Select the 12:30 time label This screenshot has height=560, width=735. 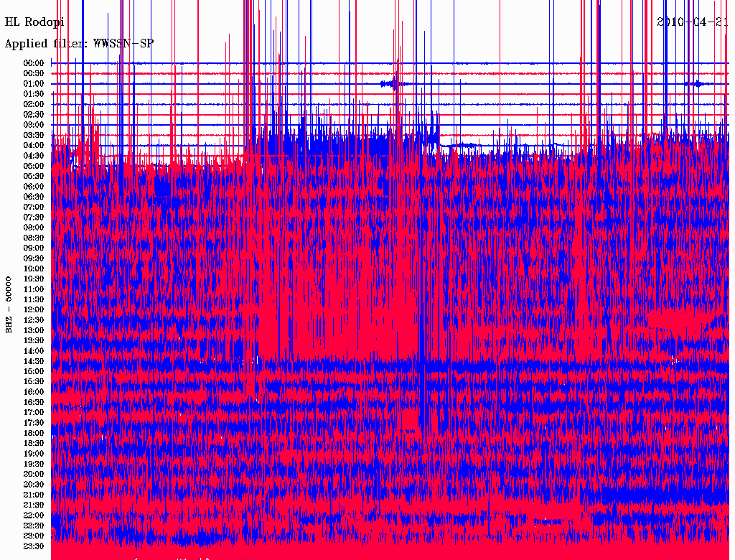[x=34, y=320]
